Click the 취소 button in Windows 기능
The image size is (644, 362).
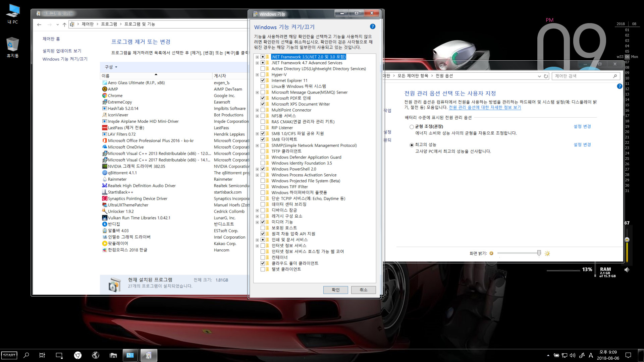pyautogui.click(x=363, y=290)
